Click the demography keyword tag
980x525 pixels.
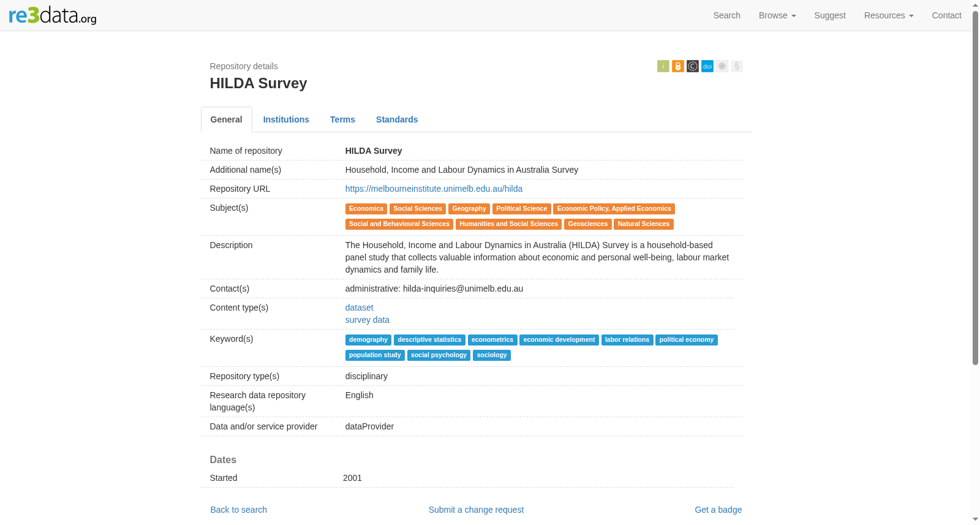click(x=368, y=340)
